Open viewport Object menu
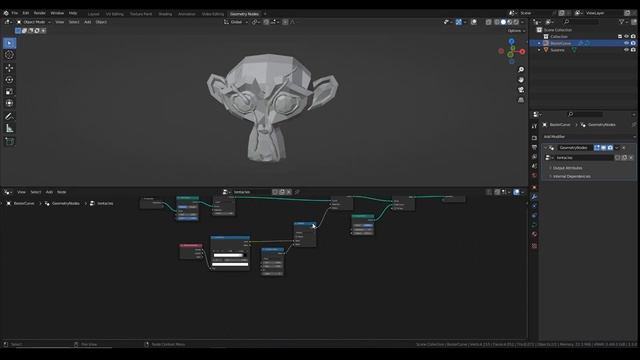This screenshot has height=360, width=640. tap(101, 22)
